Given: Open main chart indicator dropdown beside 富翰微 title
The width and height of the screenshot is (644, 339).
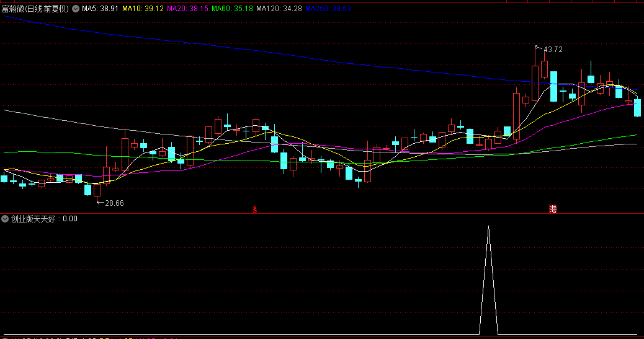Looking at the screenshot, I should click(76, 9).
